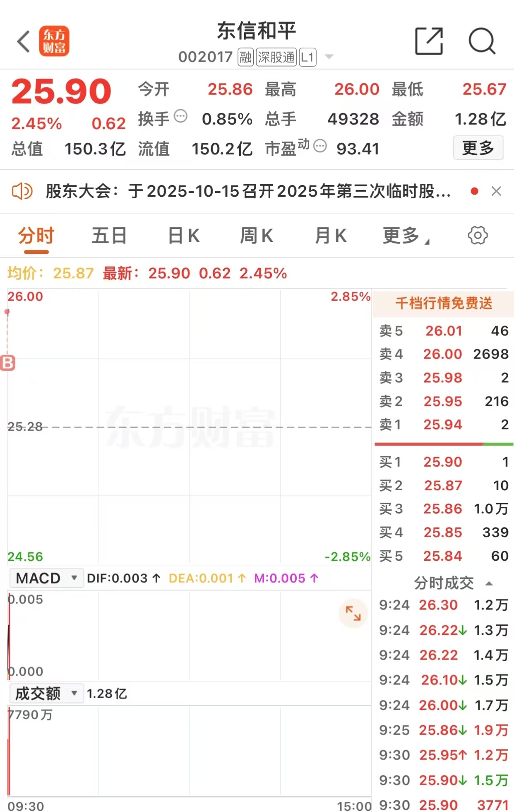
Task: Tap the 9:24 26.00 trade row
Action: pyautogui.click(x=444, y=705)
